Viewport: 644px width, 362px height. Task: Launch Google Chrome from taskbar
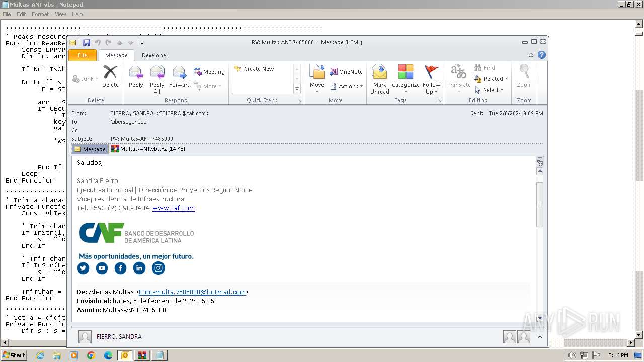pyautogui.click(x=91, y=355)
